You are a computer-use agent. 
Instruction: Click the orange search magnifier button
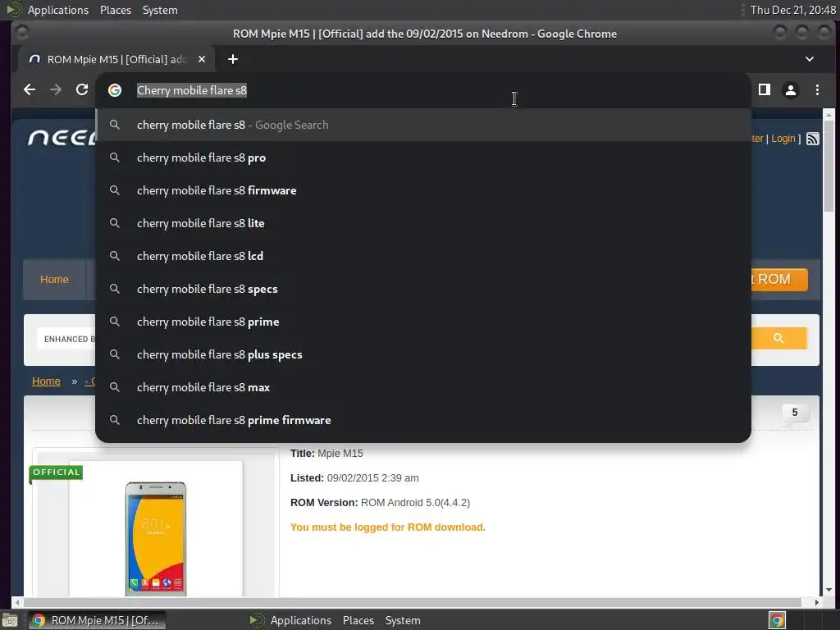tap(779, 338)
